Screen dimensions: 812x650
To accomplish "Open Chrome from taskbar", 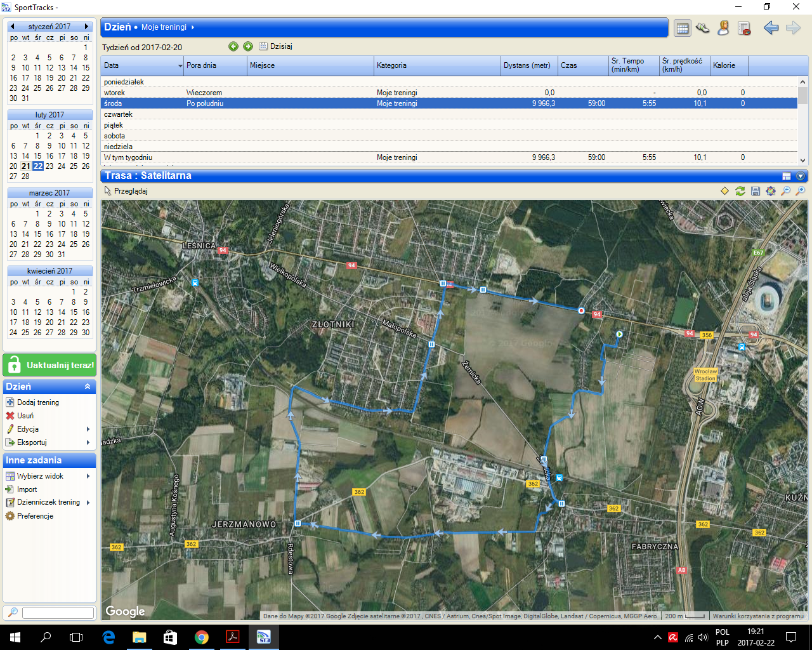I will click(202, 637).
